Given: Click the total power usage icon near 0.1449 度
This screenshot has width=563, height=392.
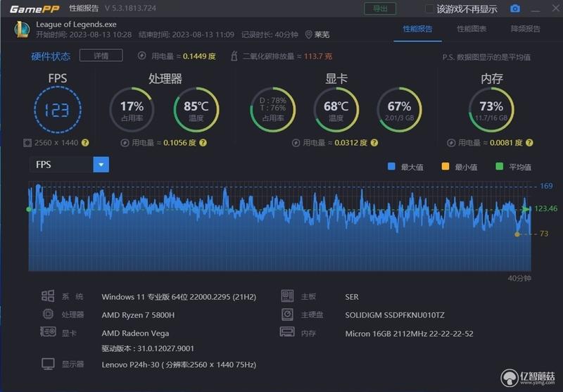Looking at the screenshot, I should point(142,56).
